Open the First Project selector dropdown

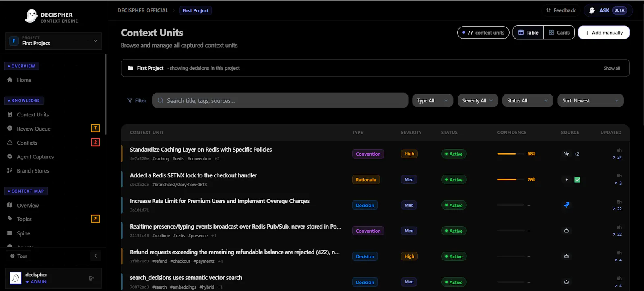coord(53,41)
